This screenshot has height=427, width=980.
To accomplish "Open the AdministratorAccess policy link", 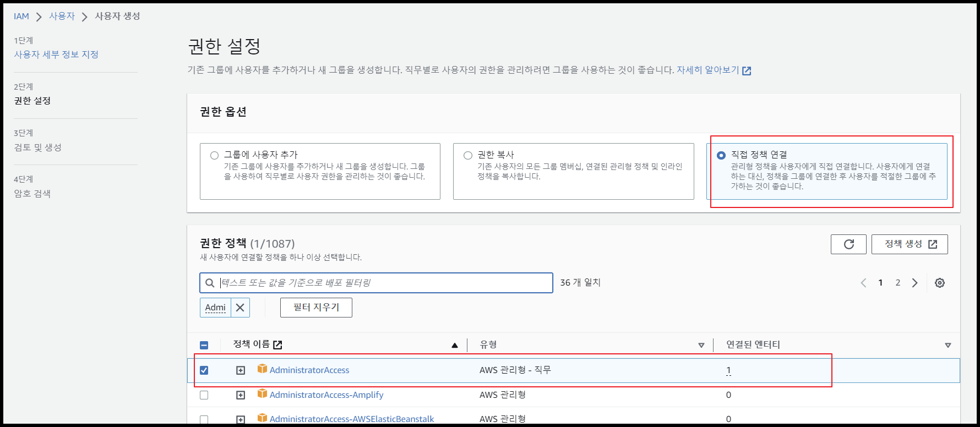I will coord(309,370).
